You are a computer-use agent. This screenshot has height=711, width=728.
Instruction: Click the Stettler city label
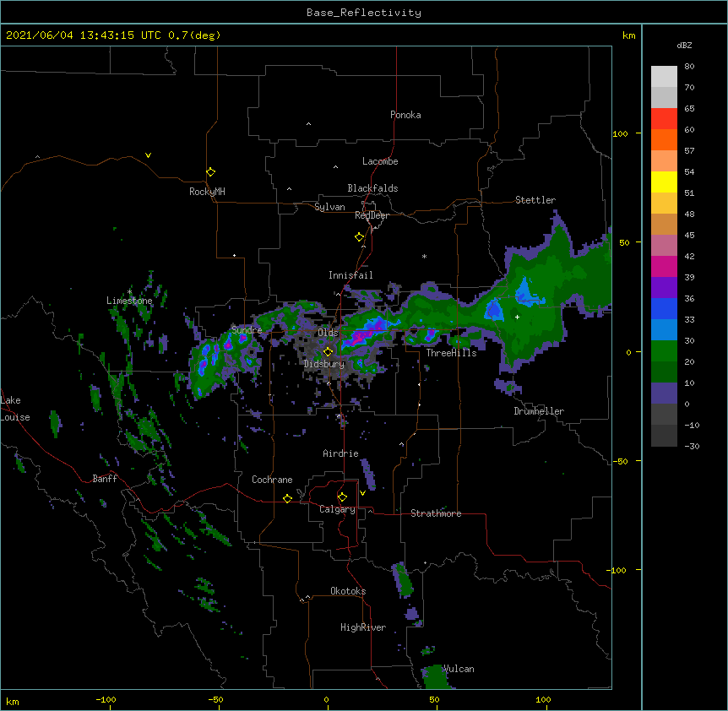[535, 200]
